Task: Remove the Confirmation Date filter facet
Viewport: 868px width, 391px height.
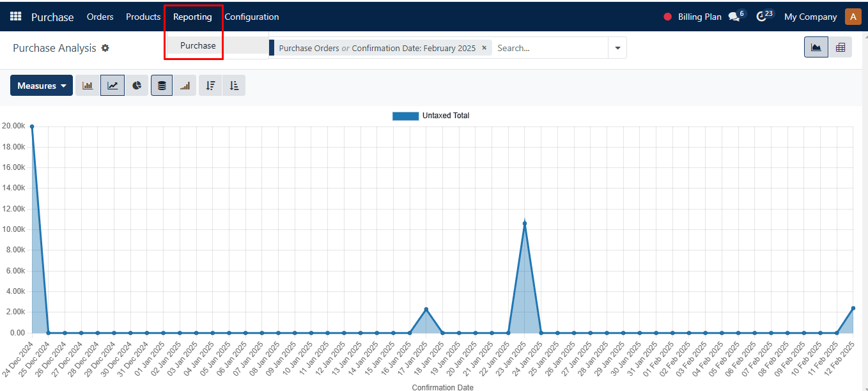Action: (x=484, y=48)
